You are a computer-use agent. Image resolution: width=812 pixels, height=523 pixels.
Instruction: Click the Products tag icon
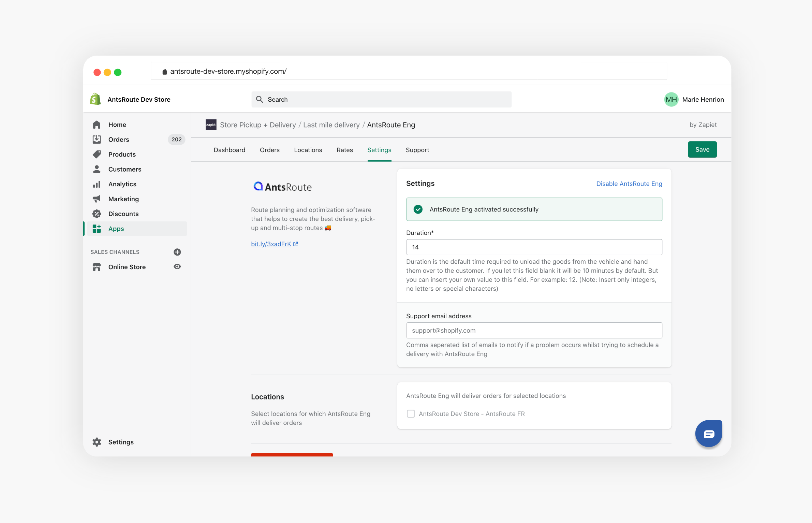(x=97, y=155)
